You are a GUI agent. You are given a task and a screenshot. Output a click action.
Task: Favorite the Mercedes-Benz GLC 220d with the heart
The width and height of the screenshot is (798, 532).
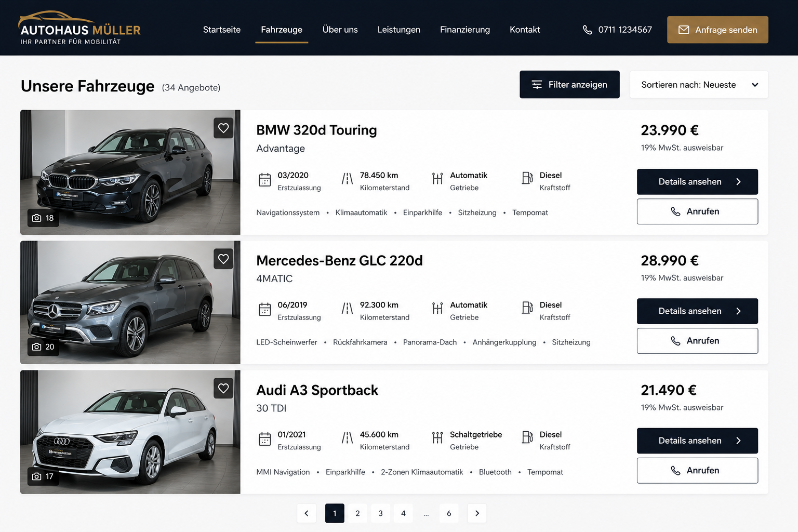pyautogui.click(x=223, y=259)
